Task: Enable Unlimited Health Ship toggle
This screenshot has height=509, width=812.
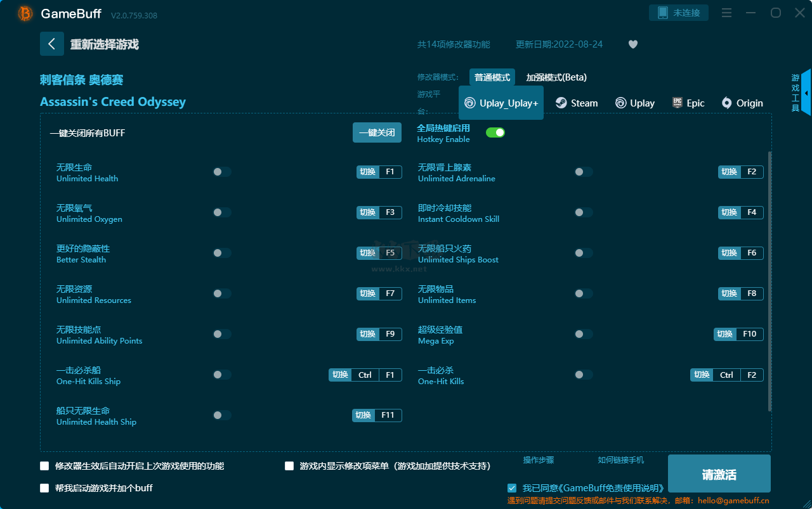Action: pyautogui.click(x=222, y=415)
